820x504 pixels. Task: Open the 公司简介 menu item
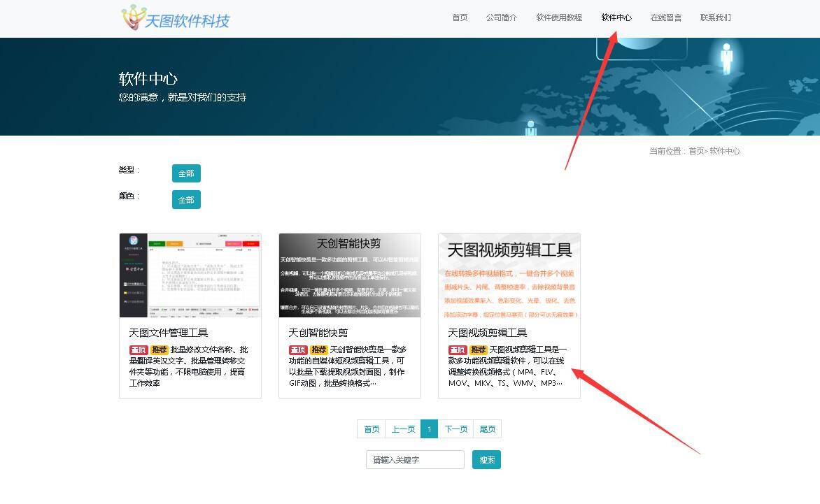tap(502, 17)
